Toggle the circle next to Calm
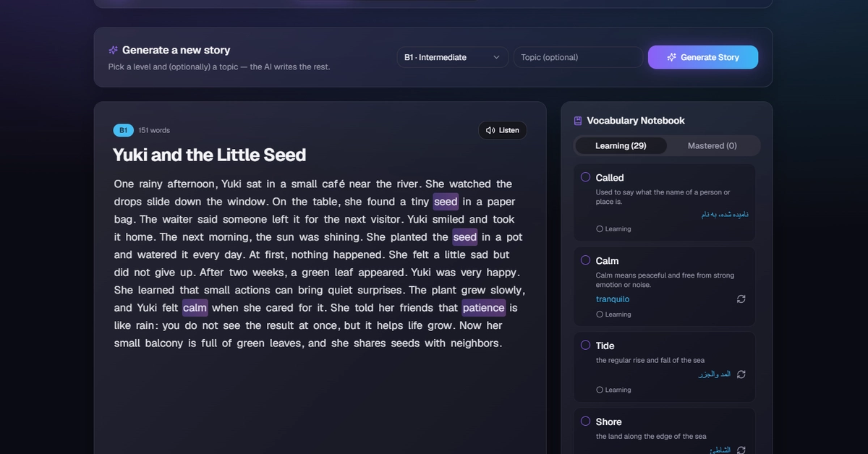 pos(586,260)
